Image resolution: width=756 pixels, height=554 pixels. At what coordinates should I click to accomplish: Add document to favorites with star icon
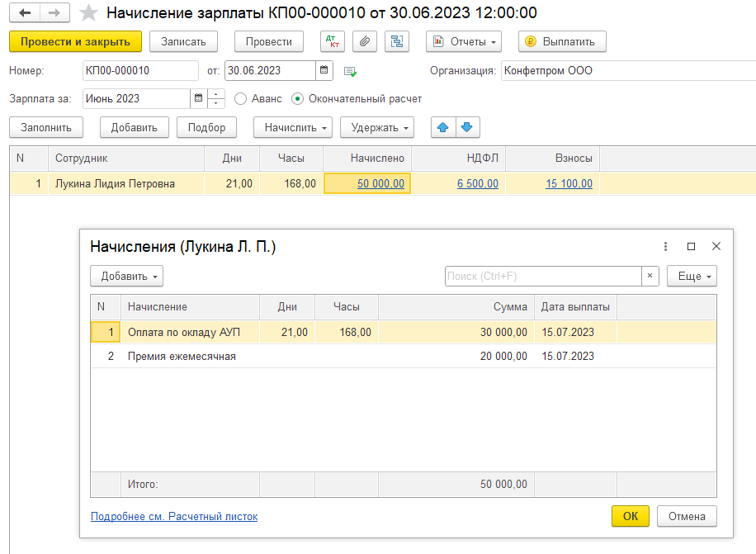[x=88, y=13]
